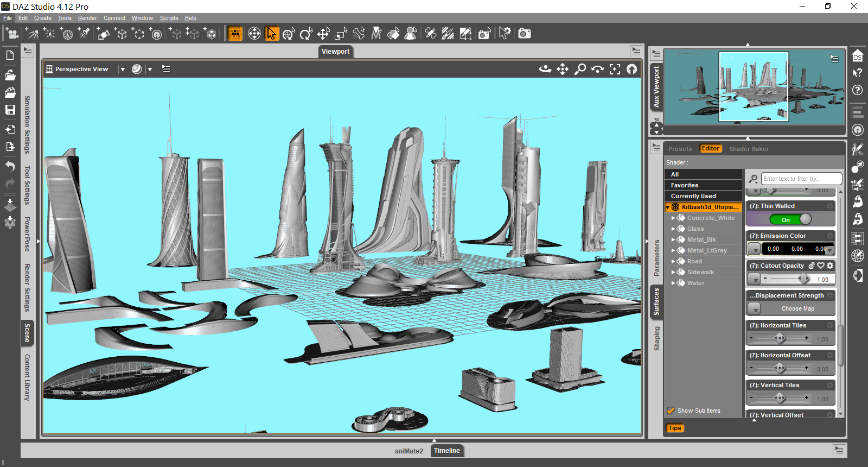Expand the Concrete_White surface
The width and height of the screenshot is (868, 467).
tap(674, 218)
